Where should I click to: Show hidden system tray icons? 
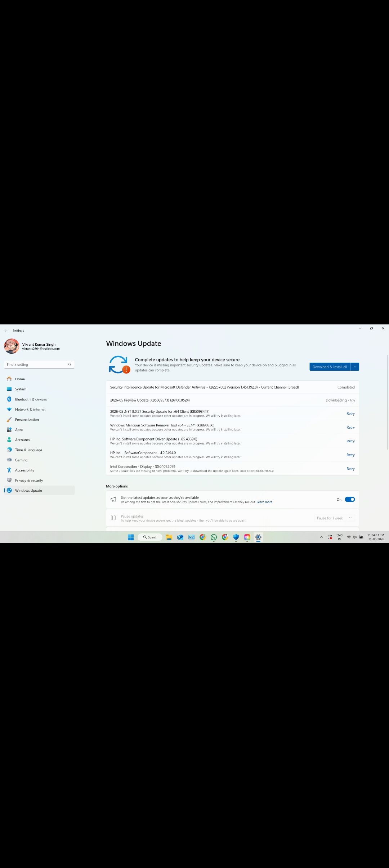tap(322, 537)
